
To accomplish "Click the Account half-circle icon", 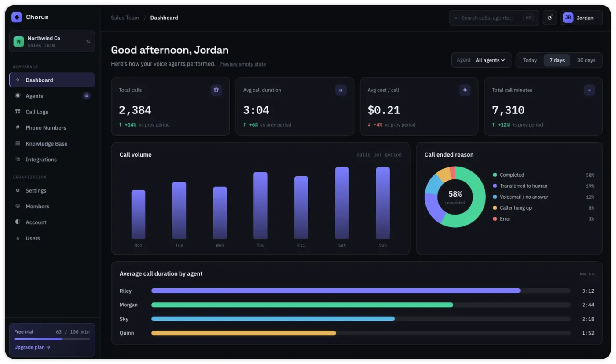I will (18, 222).
